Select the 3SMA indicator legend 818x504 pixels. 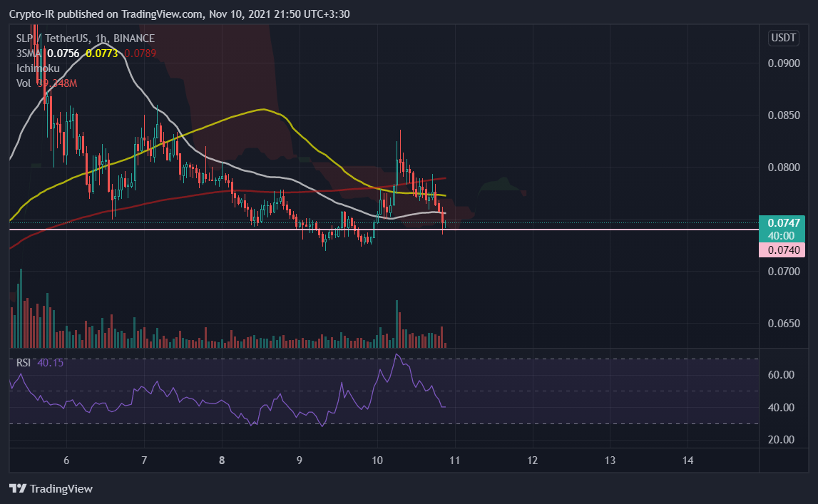pos(29,53)
